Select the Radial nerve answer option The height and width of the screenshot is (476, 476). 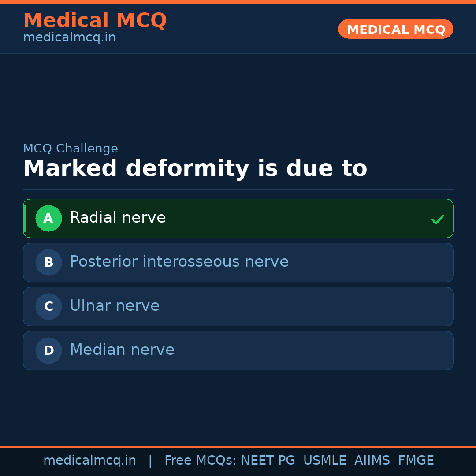238,218
